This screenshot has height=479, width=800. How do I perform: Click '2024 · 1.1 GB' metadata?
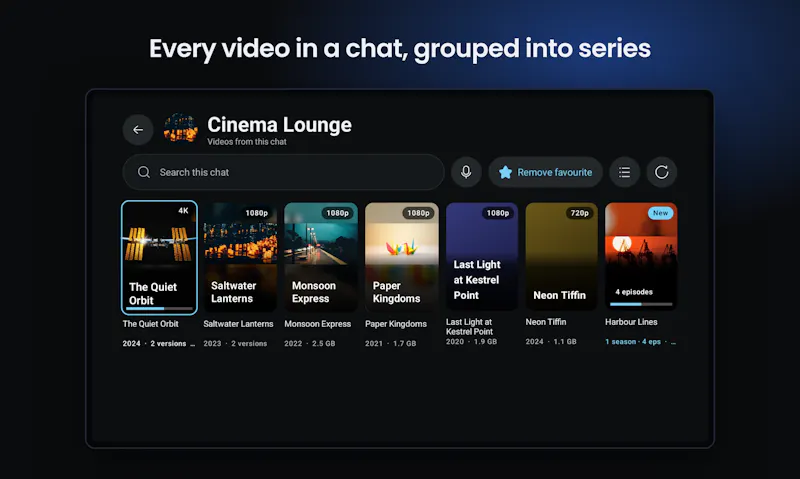[551, 342]
